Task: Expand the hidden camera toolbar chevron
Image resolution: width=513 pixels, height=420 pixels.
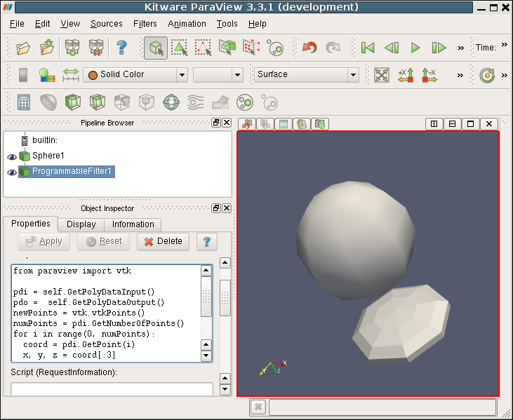Action: click(x=460, y=76)
